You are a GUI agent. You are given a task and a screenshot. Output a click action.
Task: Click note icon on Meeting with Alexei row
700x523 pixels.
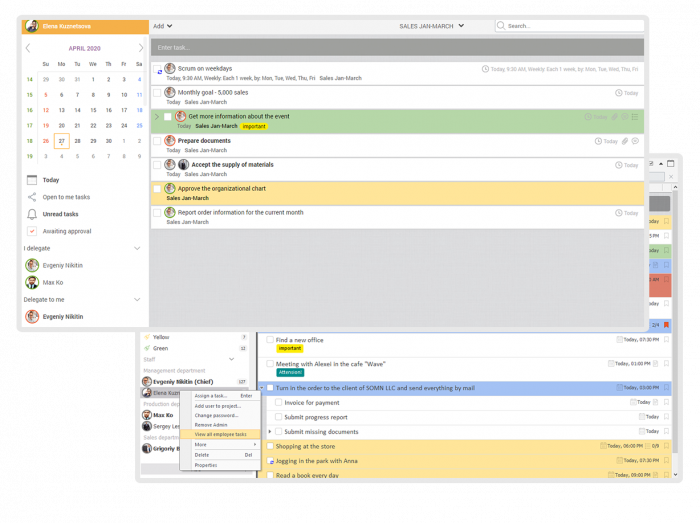655,364
